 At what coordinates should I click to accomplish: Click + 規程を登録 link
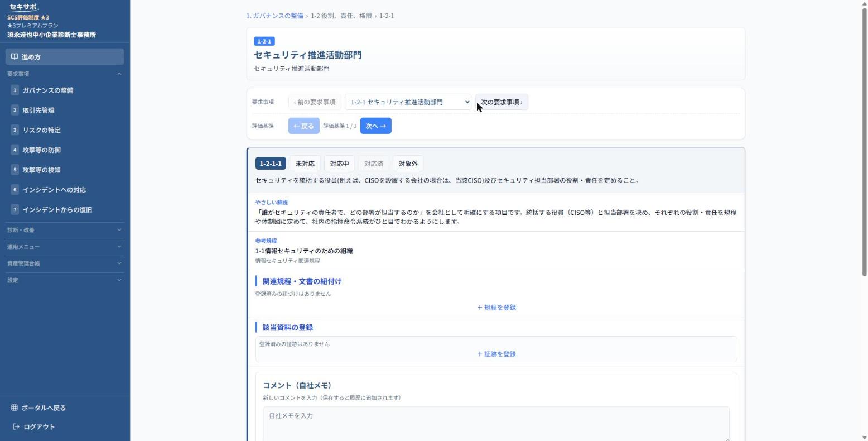[496, 308]
